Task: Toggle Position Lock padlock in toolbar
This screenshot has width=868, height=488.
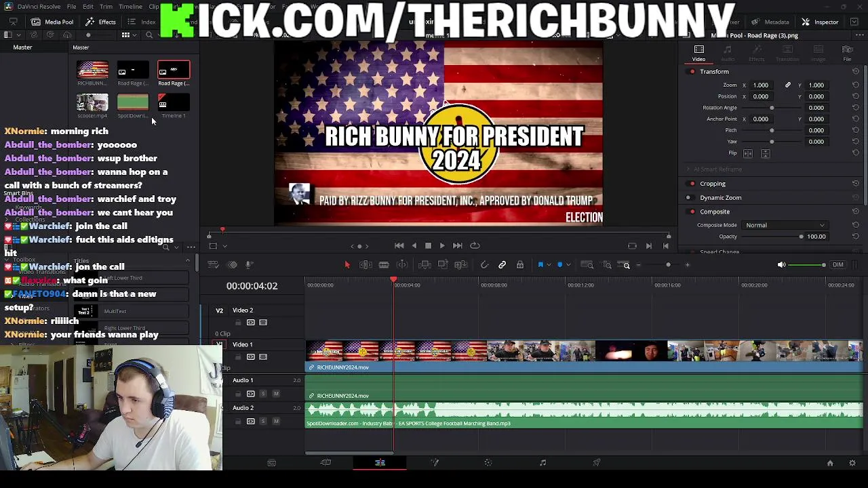Action: click(x=520, y=265)
